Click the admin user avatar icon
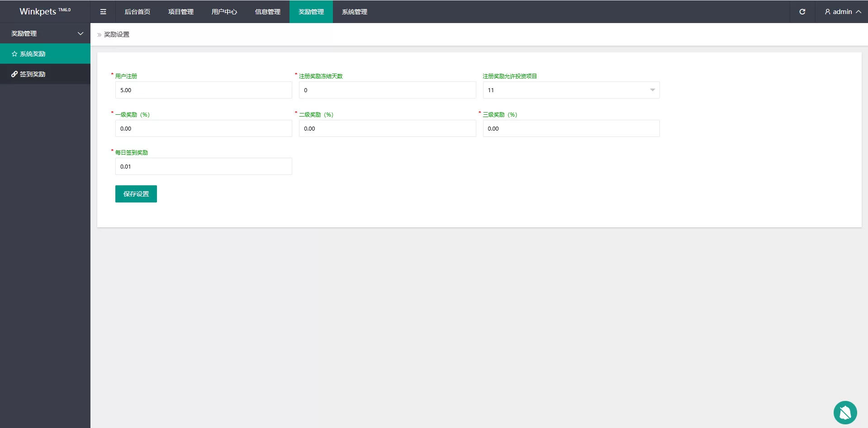868x428 pixels. coord(827,12)
